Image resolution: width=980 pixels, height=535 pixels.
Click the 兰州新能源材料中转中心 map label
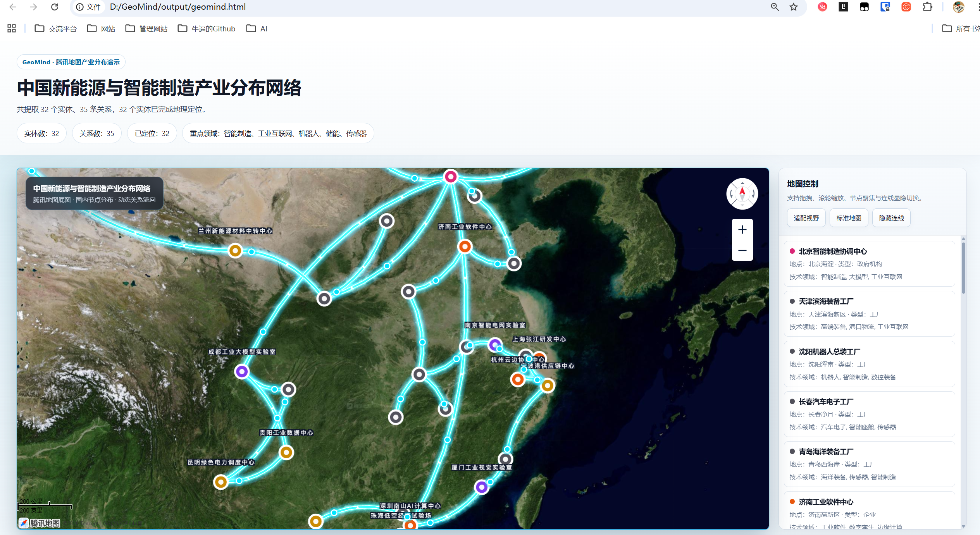tap(235, 231)
